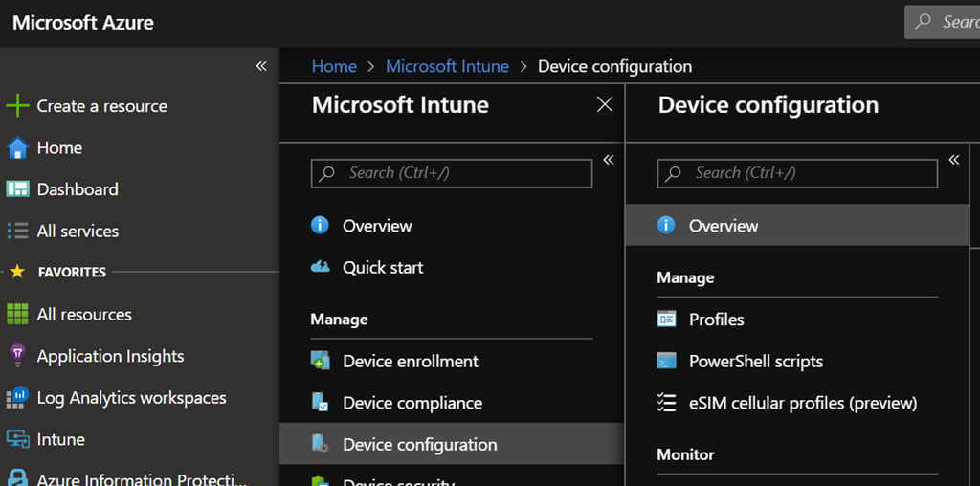The height and width of the screenshot is (486, 980).
Task: Click the Home breadcrumb link
Action: tap(334, 66)
